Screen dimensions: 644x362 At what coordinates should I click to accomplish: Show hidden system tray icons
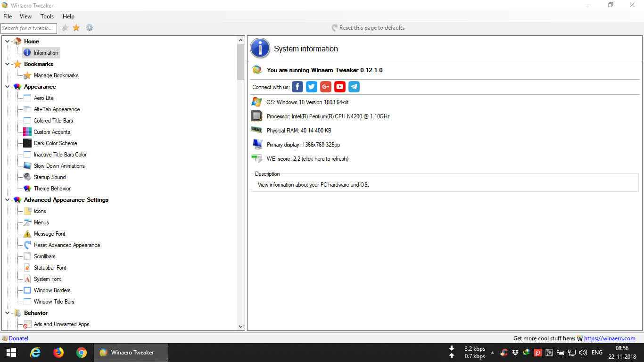point(492,353)
